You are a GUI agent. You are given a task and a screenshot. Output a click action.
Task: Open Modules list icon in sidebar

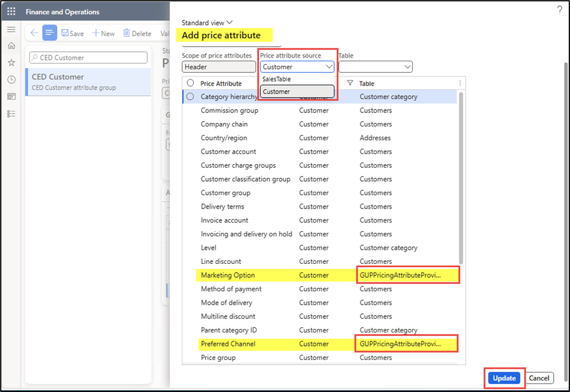pyautogui.click(x=11, y=114)
